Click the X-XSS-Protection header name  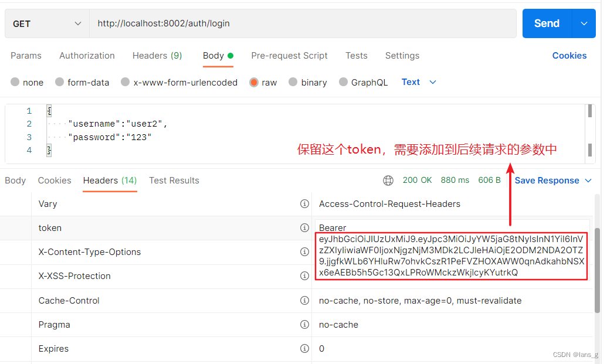[74, 276]
